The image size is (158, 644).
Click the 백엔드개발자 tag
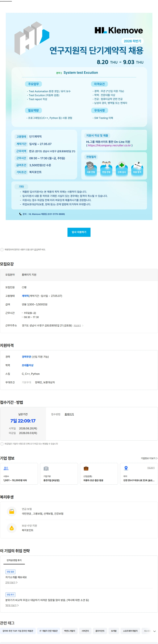[x=69, y=631]
